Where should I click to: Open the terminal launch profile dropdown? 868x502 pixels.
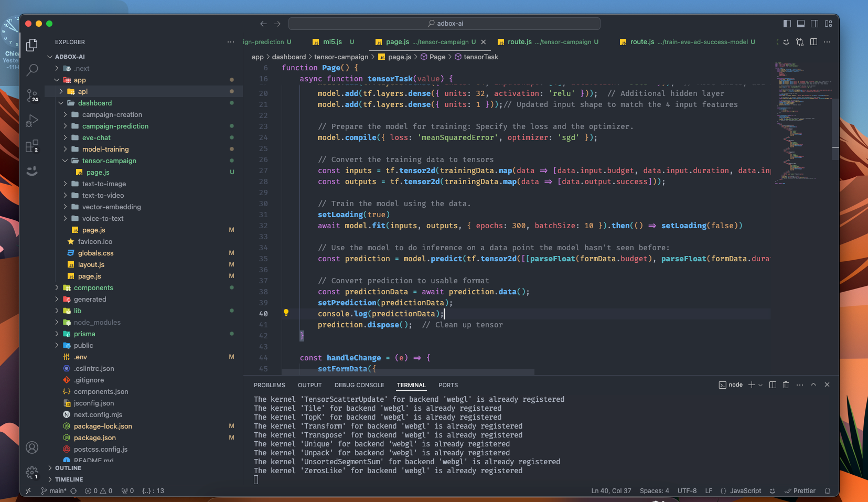click(760, 385)
